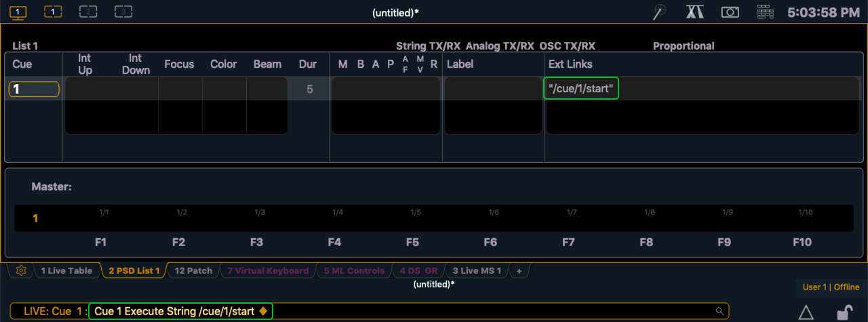Screen dimensions: 868x322
Task: Select the monitor 1 display icon
Action: tap(18, 12)
